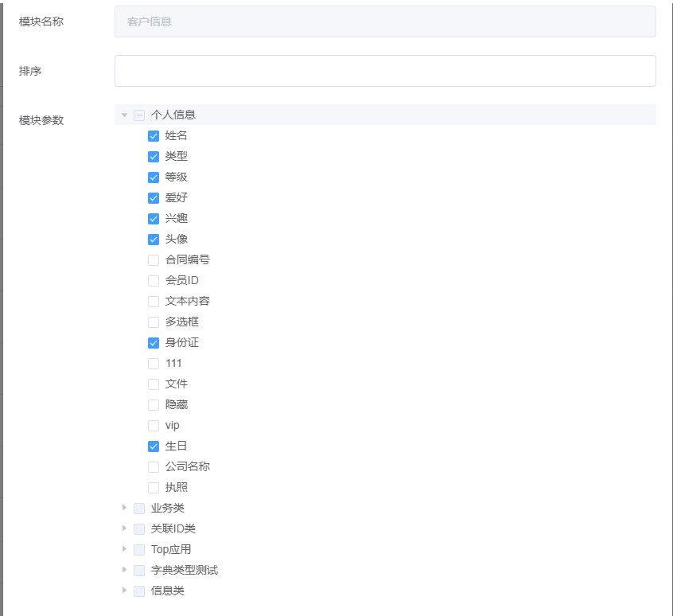Click the 会员ID label text
The image size is (673, 616).
(x=182, y=280)
